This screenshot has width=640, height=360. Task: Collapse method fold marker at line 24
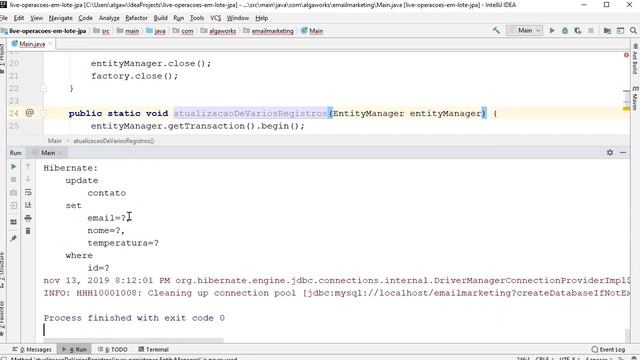coord(44,113)
